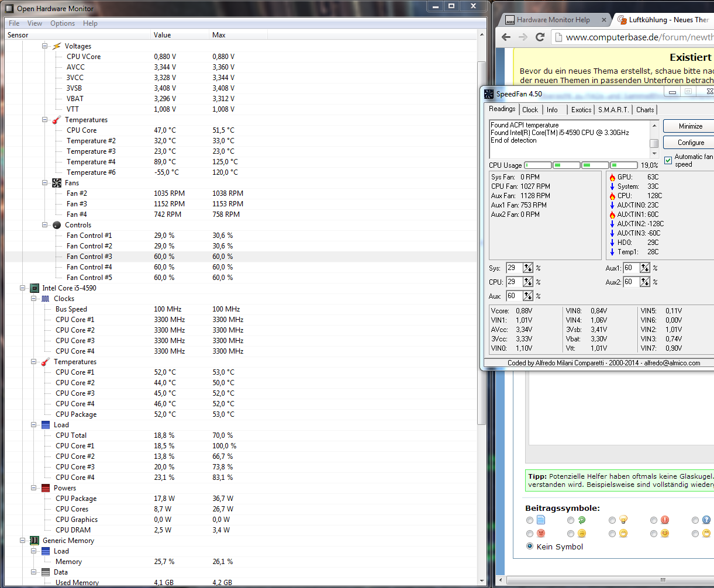This screenshot has width=714, height=588.
Task: Select radio button next to blue question icon
Action: pos(695,520)
